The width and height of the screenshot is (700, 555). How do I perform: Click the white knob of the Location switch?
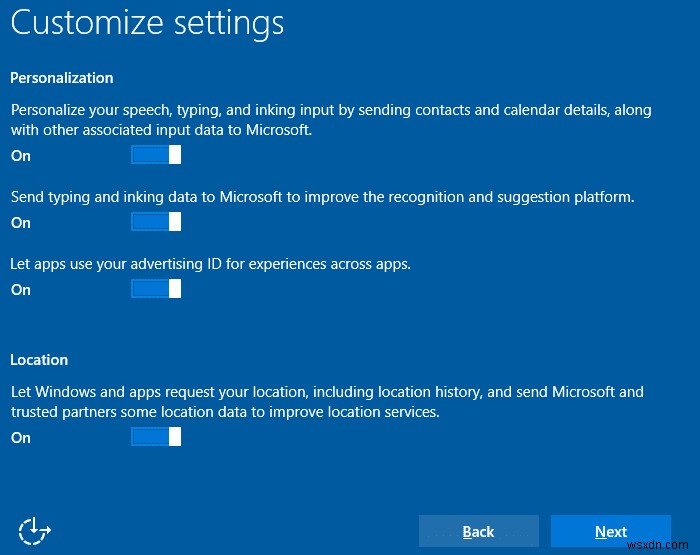175,437
